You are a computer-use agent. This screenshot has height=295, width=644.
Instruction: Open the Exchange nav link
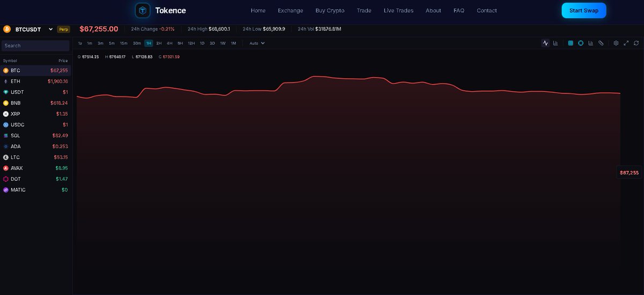pos(290,11)
